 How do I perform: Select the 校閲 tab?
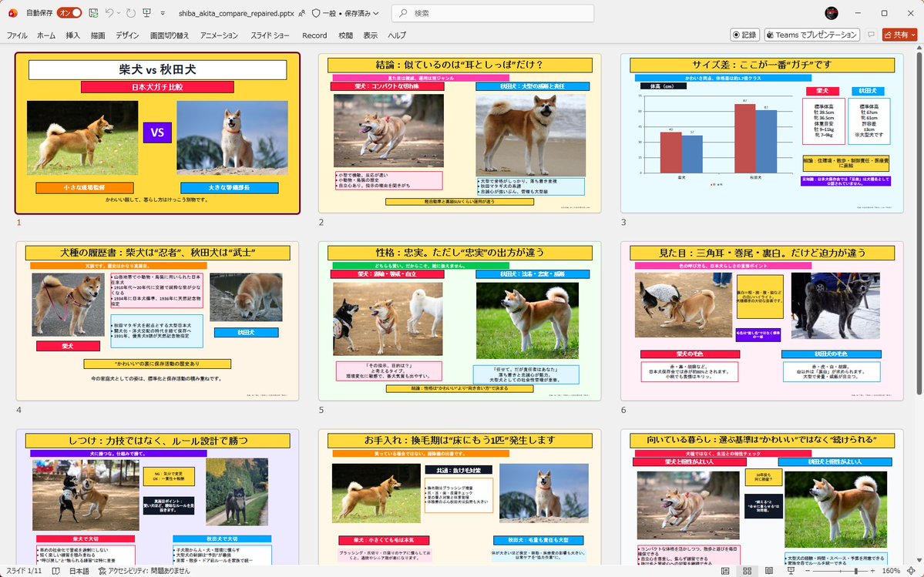coord(346,35)
